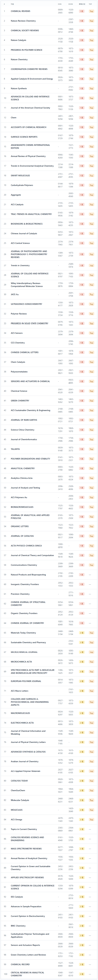Open Journal of the American Chemical Society
This screenshot has width=98, height=980.
pos(31,108)
